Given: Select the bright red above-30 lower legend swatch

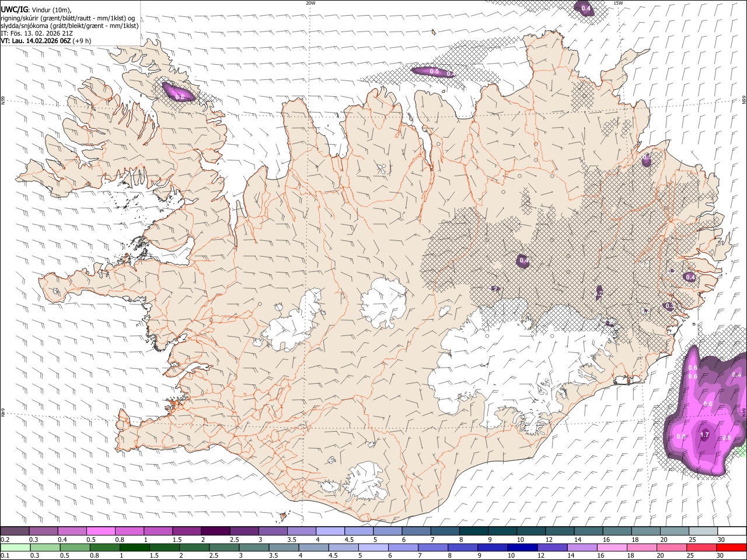Looking at the screenshot, I should [x=731, y=547].
